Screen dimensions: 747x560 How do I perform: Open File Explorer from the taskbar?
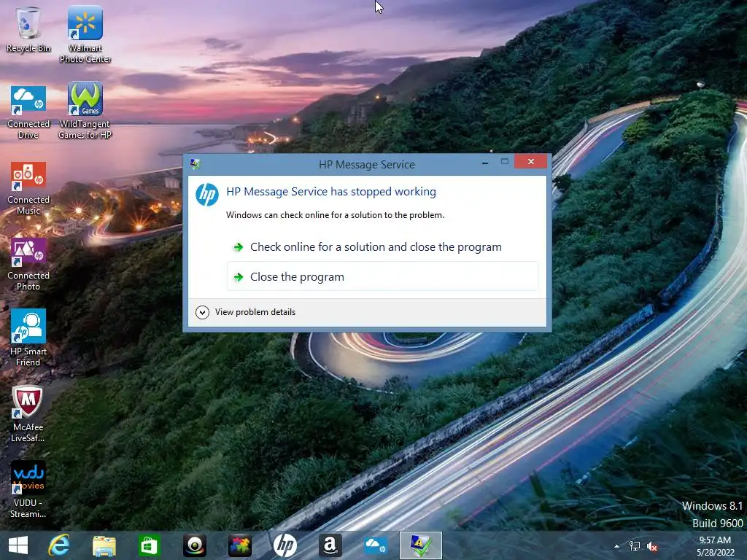point(104,545)
